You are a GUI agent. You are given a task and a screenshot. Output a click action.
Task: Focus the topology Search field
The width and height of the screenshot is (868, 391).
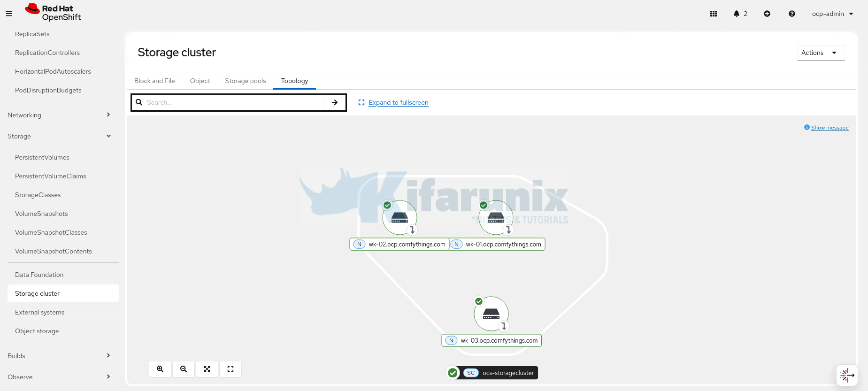coord(235,102)
